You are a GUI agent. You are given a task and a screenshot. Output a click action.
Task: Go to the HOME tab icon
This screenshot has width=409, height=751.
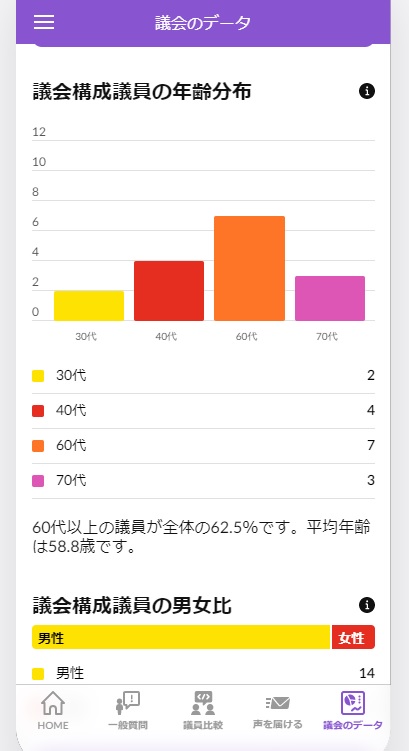53,703
